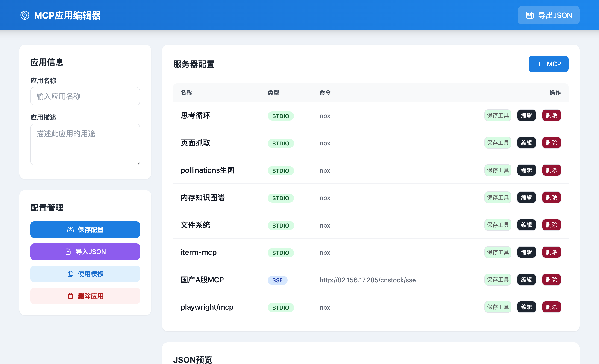Viewport: 599px width, 364px height.
Task: Edit the 思考循环 server
Action: (x=526, y=116)
